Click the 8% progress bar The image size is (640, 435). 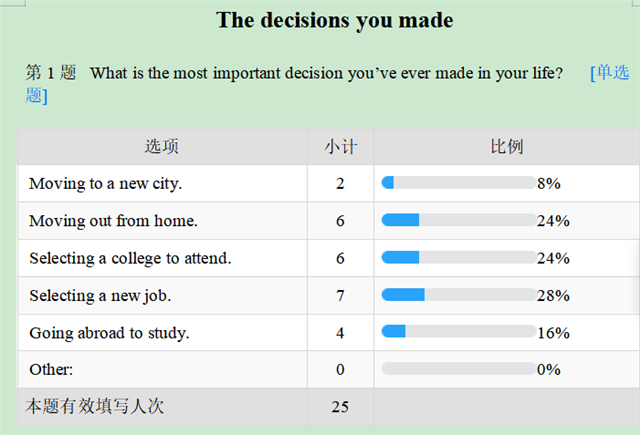point(459,182)
